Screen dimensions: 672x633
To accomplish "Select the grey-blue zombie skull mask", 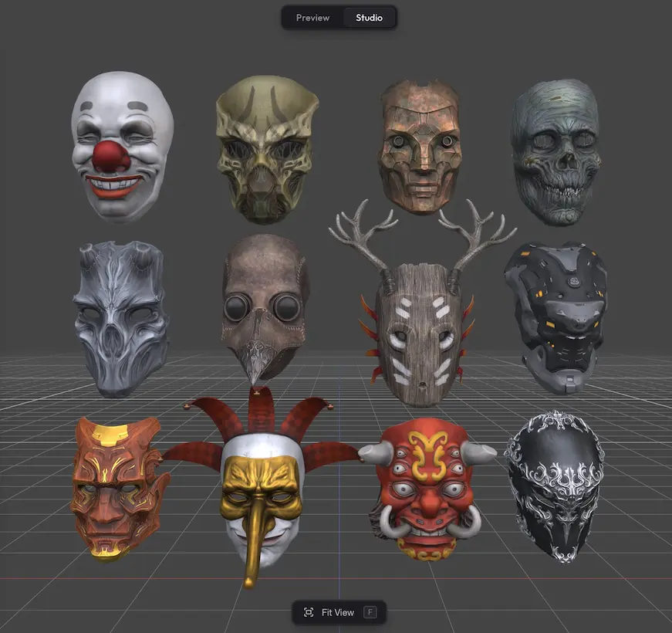I will (555, 152).
